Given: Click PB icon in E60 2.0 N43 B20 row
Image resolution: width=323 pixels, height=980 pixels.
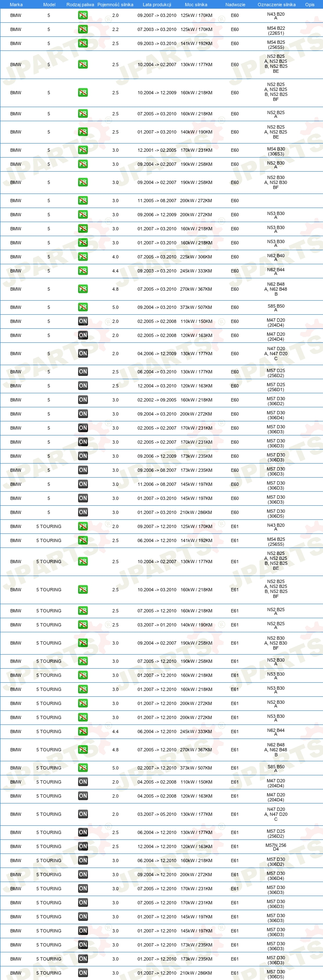Looking at the screenshot, I should click(x=83, y=15).
